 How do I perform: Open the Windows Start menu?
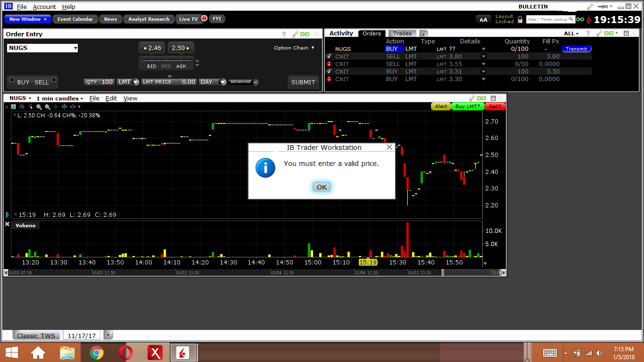click(x=11, y=352)
